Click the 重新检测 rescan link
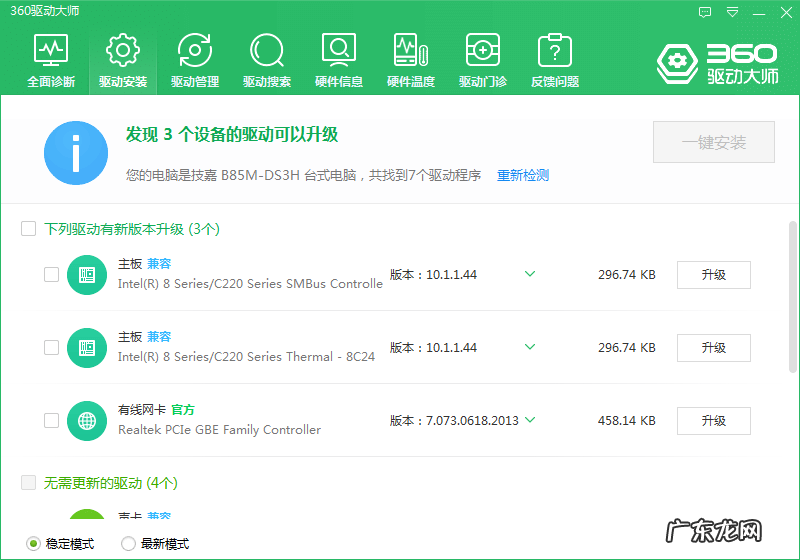The width and height of the screenshot is (800, 560). pos(523,175)
